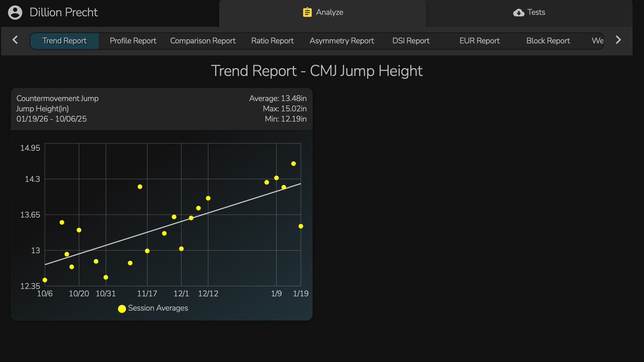Image resolution: width=644 pixels, height=362 pixels.
Task: Click the 14.95 y-axis label
Action: click(31, 148)
